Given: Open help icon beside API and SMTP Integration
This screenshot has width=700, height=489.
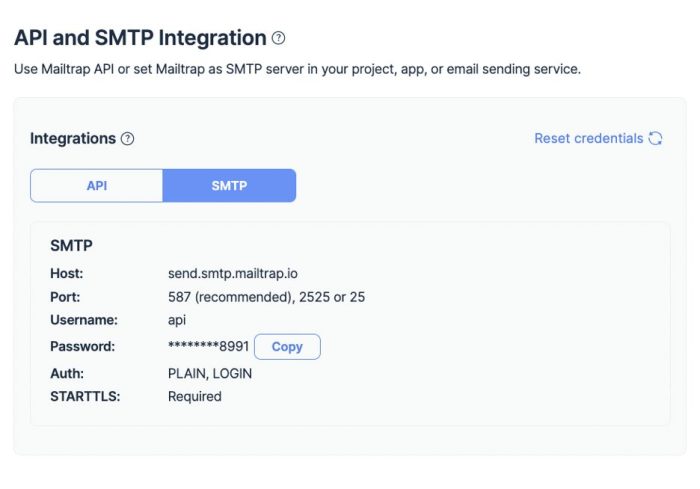Looking at the screenshot, I should coord(279,38).
